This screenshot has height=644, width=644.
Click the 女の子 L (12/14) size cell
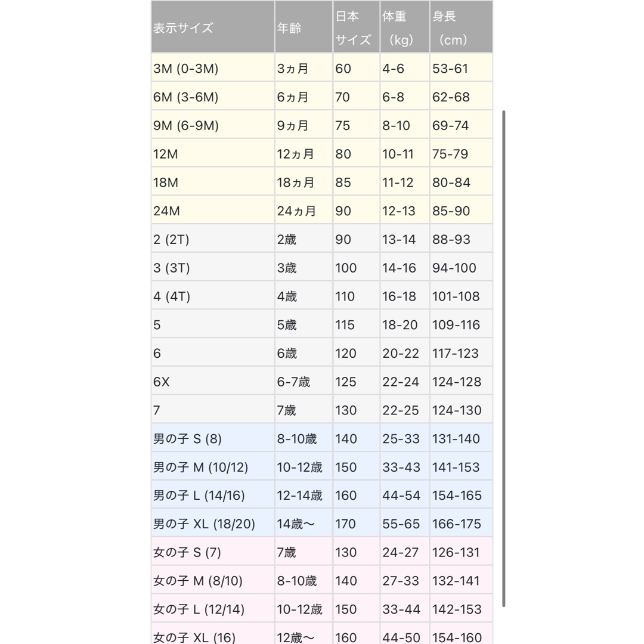tap(213, 609)
